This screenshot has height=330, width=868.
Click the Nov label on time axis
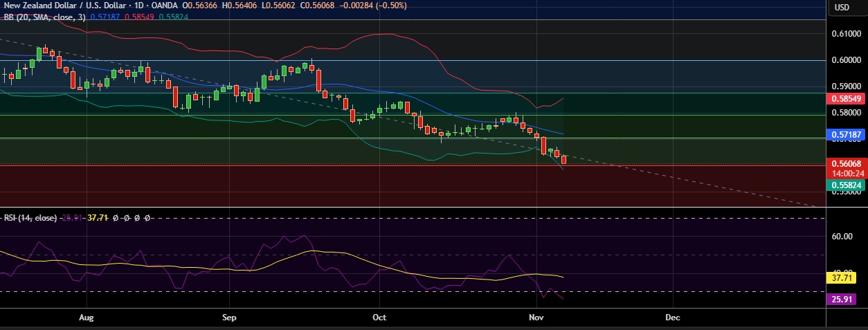pos(538,318)
